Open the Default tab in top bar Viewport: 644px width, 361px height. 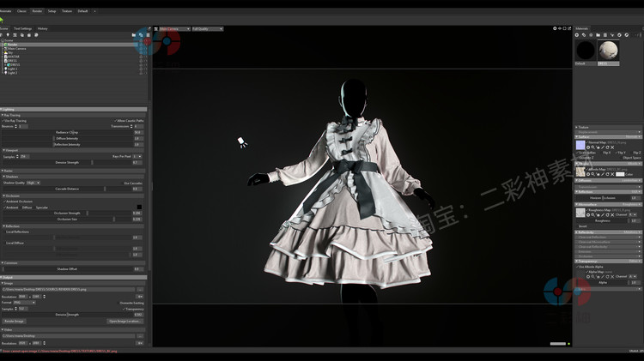tap(82, 11)
